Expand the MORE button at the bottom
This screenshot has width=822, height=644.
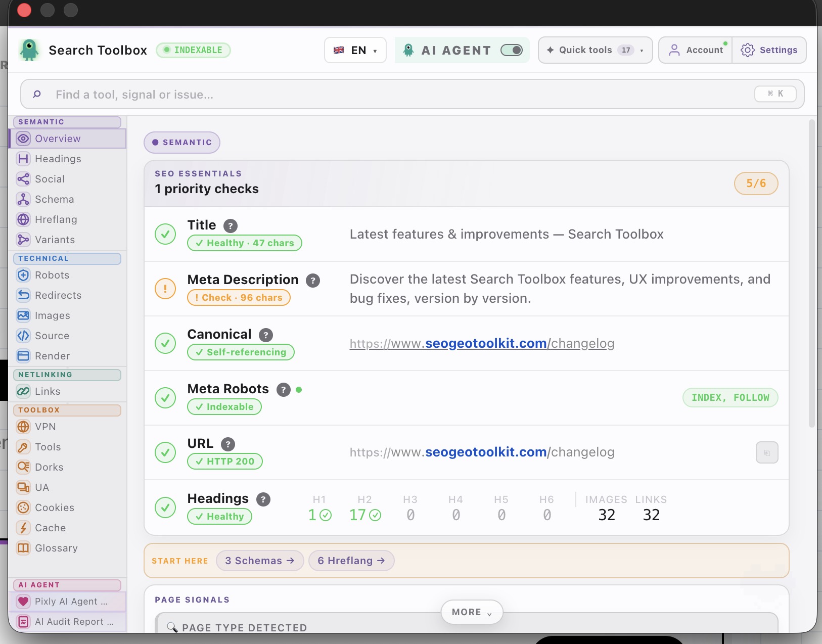472,612
